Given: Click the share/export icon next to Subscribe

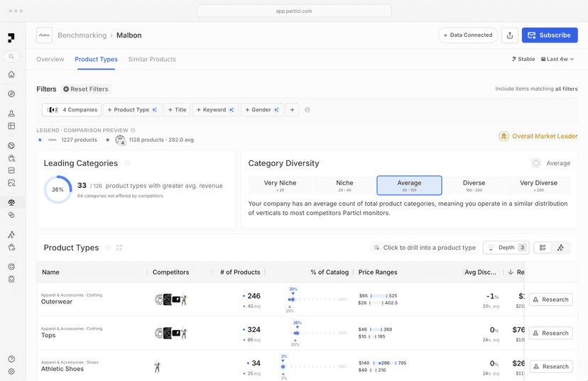Looking at the screenshot, I should pyautogui.click(x=509, y=35).
